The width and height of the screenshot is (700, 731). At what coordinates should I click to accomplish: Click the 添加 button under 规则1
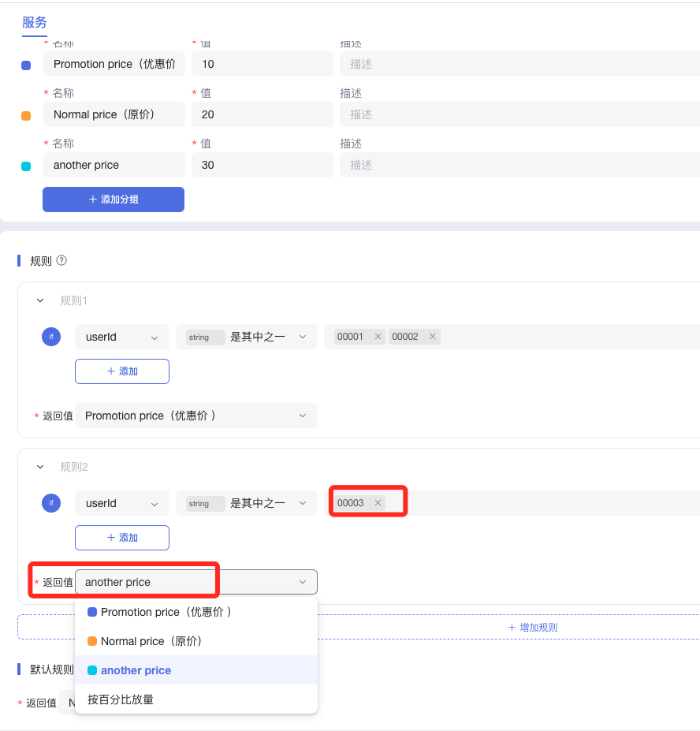(x=122, y=371)
